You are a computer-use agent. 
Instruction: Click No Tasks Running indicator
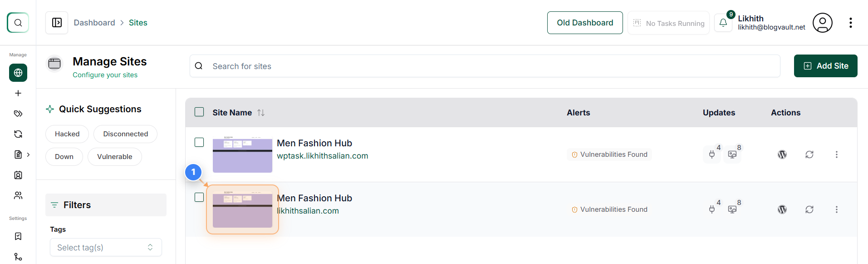pos(668,23)
